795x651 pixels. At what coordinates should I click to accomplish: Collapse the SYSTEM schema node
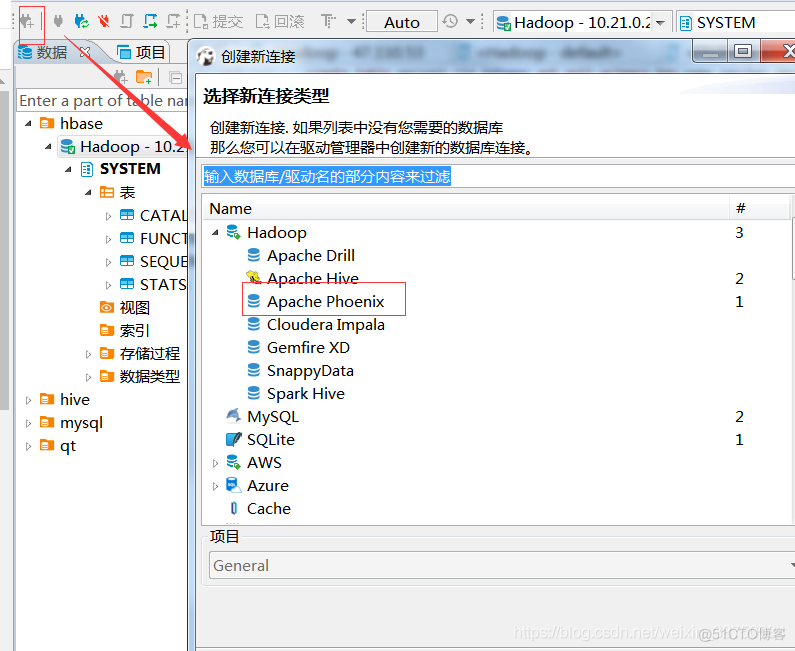coord(68,169)
